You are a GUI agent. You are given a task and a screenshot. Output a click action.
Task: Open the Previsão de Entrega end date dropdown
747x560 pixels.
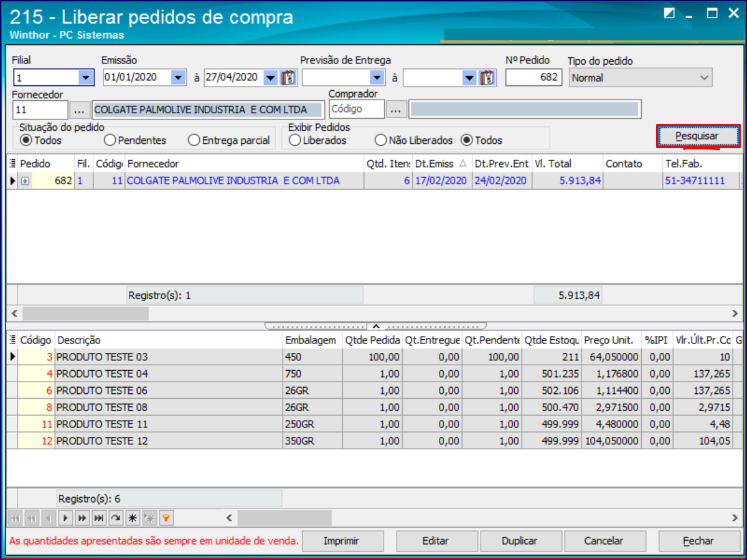click(470, 78)
